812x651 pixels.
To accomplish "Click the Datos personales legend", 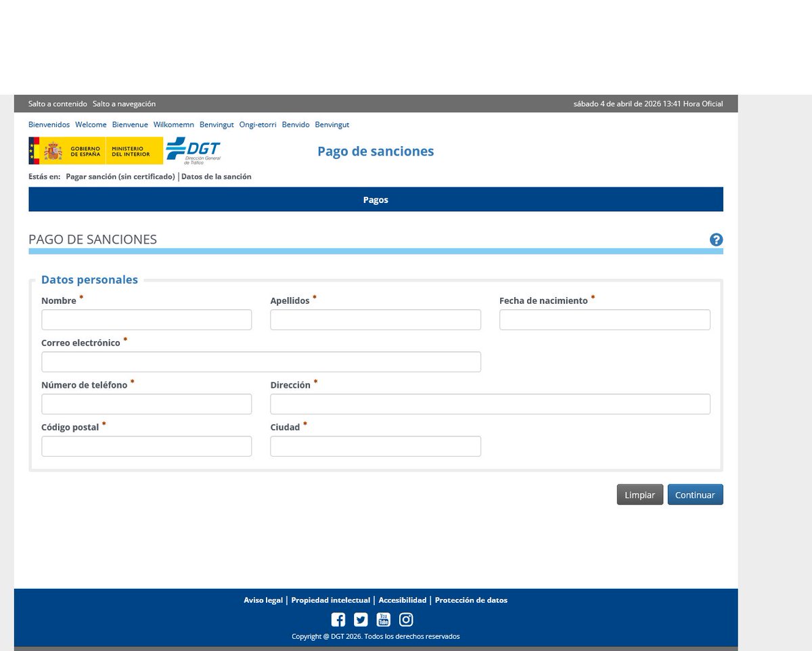I will pyautogui.click(x=89, y=279).
